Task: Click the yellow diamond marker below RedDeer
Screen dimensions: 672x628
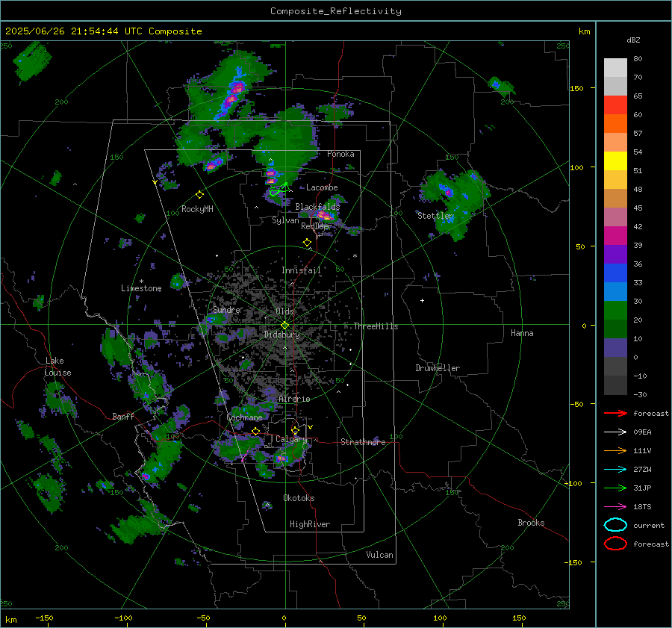Action: 307,243
